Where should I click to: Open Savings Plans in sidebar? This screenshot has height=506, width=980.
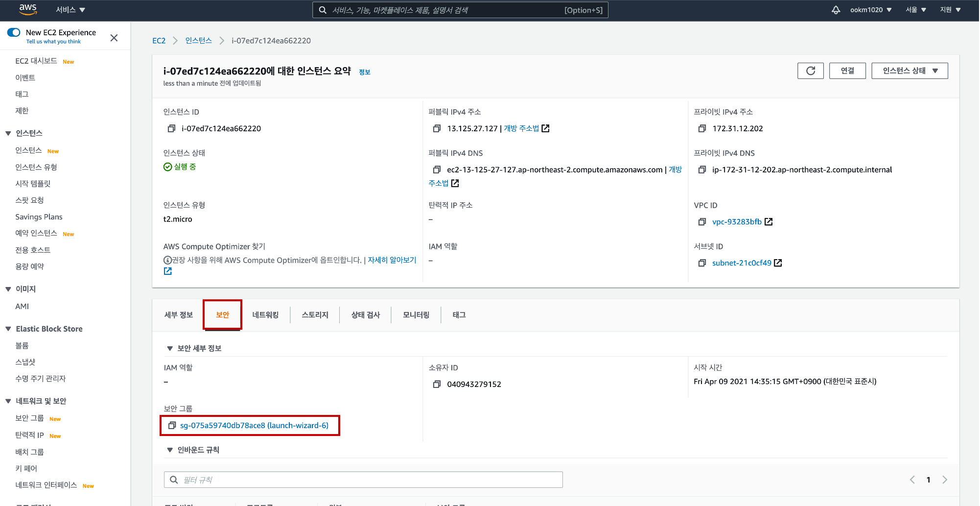[39, 217]
